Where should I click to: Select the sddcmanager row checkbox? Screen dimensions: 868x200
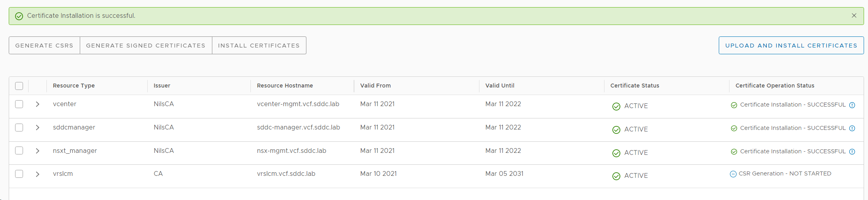tap(19, 128)
